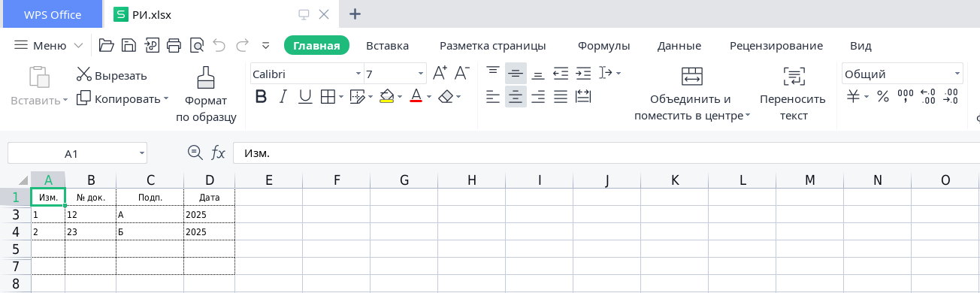The height and width of the screenshot is (293, 980).
Task: Increase the indent
Action: [583, 74]
